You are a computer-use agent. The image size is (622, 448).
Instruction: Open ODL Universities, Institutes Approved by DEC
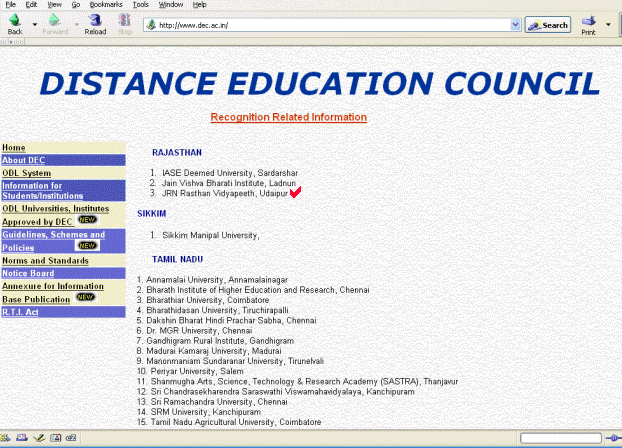pos(56,215)
